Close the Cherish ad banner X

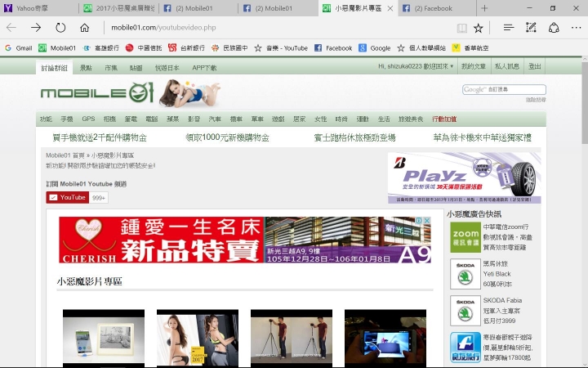pos(427,221)
